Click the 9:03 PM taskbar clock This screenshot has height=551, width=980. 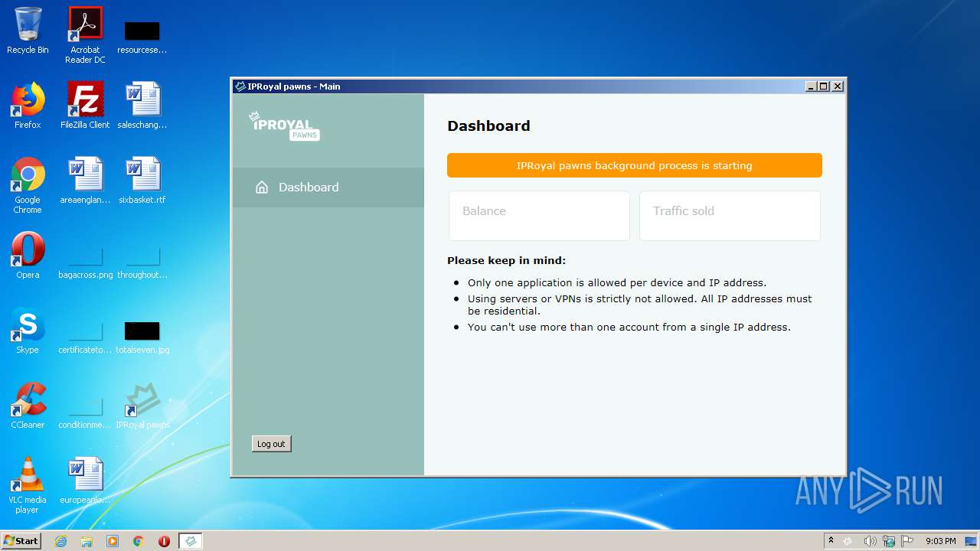pyautogui.click(x=940, y=541)
